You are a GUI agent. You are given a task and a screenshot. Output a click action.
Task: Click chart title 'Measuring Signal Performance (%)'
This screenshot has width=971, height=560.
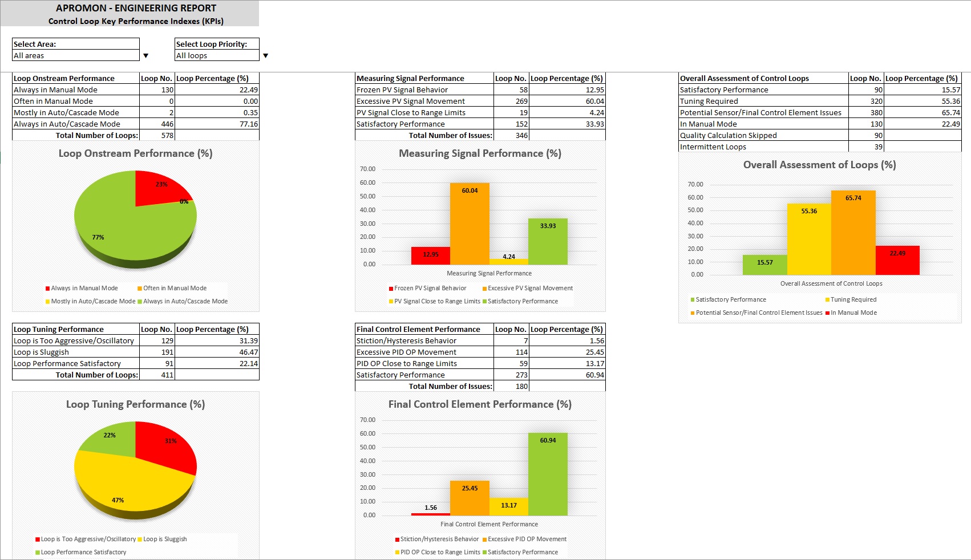tap(480, 153)
